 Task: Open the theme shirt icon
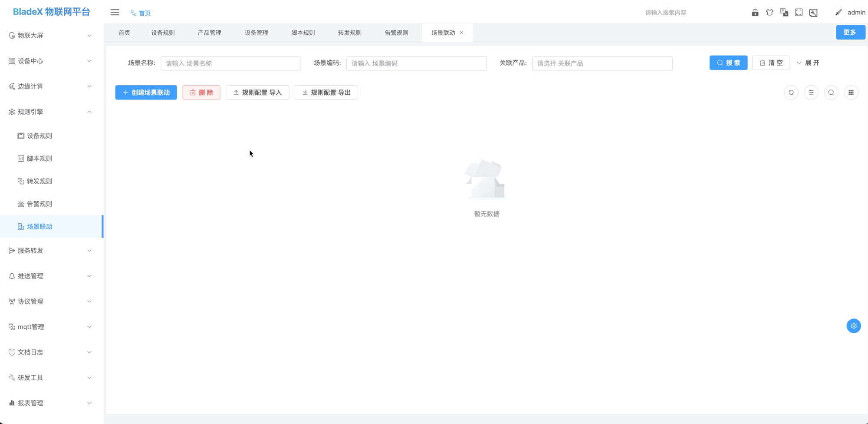(x=769, y=13)
